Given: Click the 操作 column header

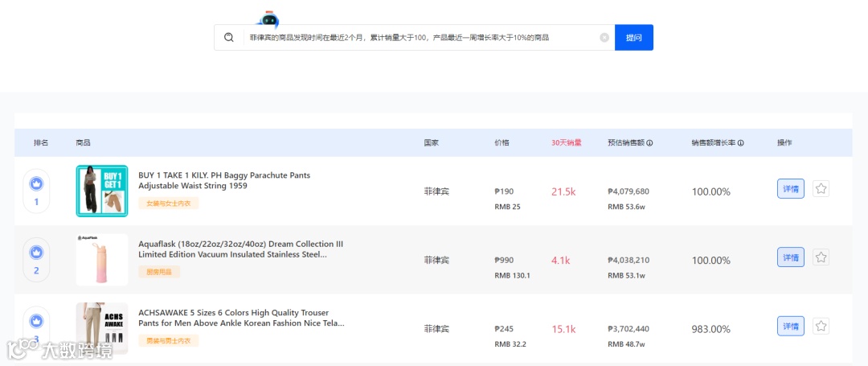Looking at the screenshot, I should pos(784,143).
